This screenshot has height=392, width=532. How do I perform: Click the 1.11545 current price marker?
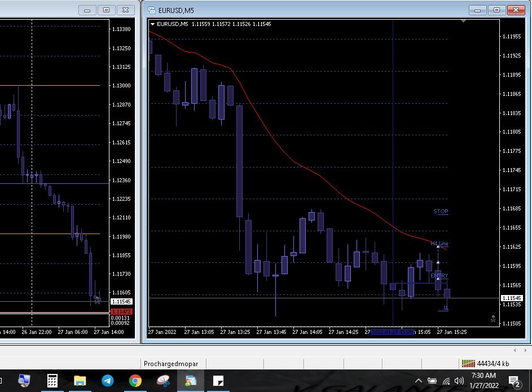511,298
